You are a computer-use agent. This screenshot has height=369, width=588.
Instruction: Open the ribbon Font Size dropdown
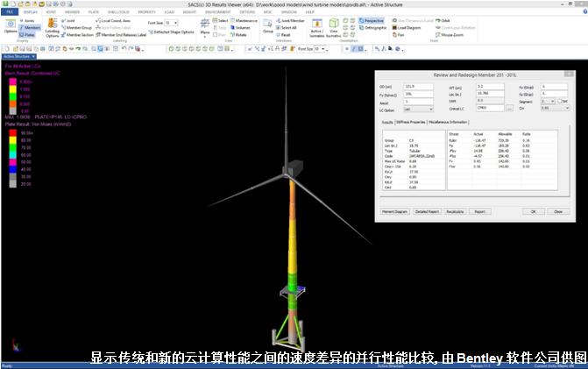click(175, 23)
